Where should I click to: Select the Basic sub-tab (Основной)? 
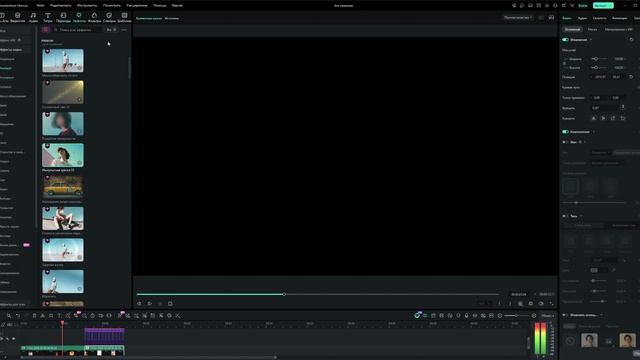tap(572, 29)
